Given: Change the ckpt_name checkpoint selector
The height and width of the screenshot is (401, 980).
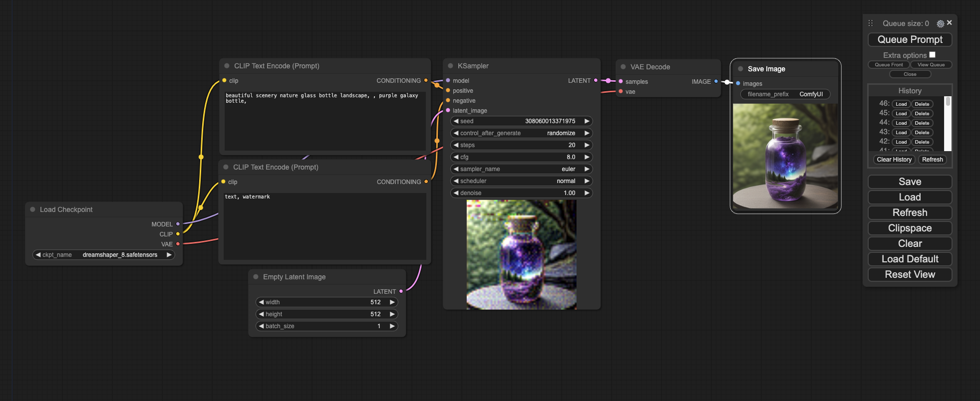Looking at the screenshot, I should pyautogui.click(x=104, y=255).
